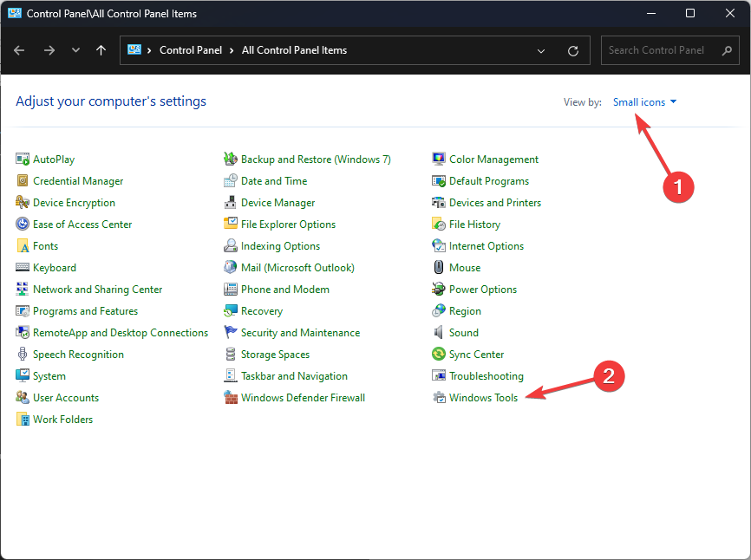This screenshot has width=751, height=560.
Task: Click the File Explorer Options icon
Action: [231, 224]
